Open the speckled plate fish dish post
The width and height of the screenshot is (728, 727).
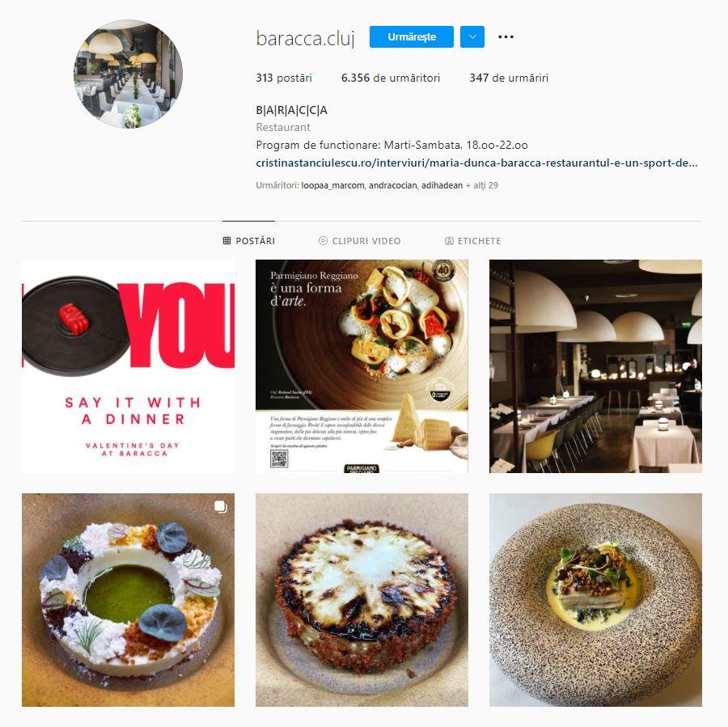tap(595, 600)
